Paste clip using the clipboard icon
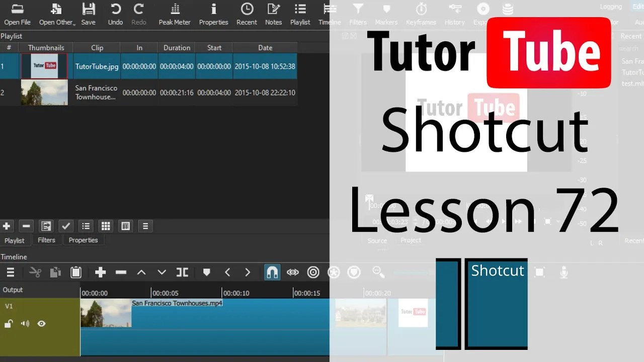644x362 pixels. (76, 273)
